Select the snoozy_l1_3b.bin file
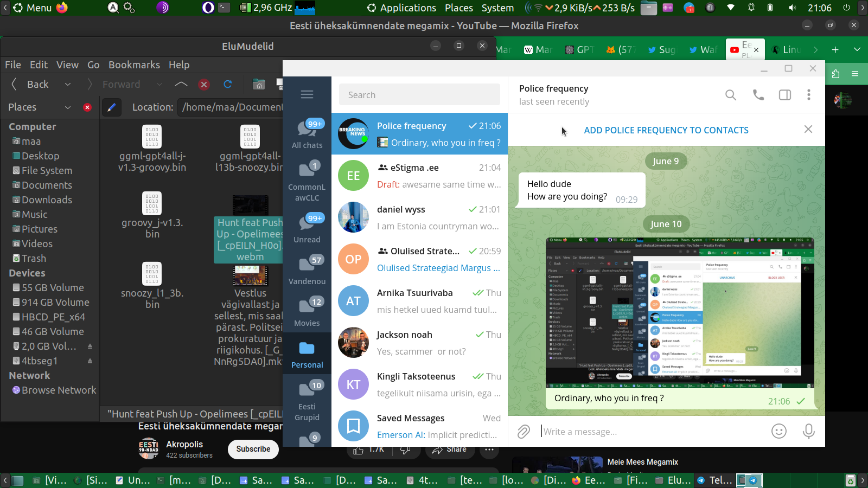This screenshot has height=488, width=868. (x=152, y=286)
